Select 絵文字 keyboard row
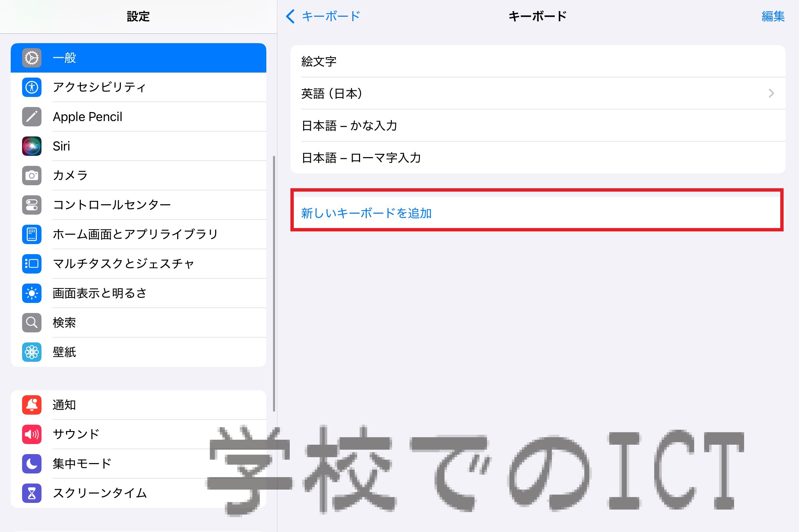This screenshot has height=532, width=799. pyautogui.click(x=538, y=62)
